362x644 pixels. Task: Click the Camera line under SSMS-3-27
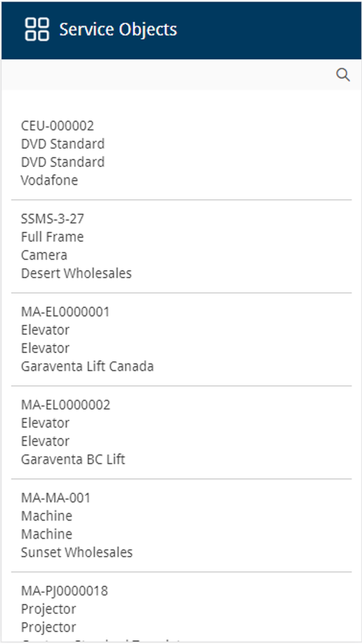pyautogui.click(x=44, y=255)
